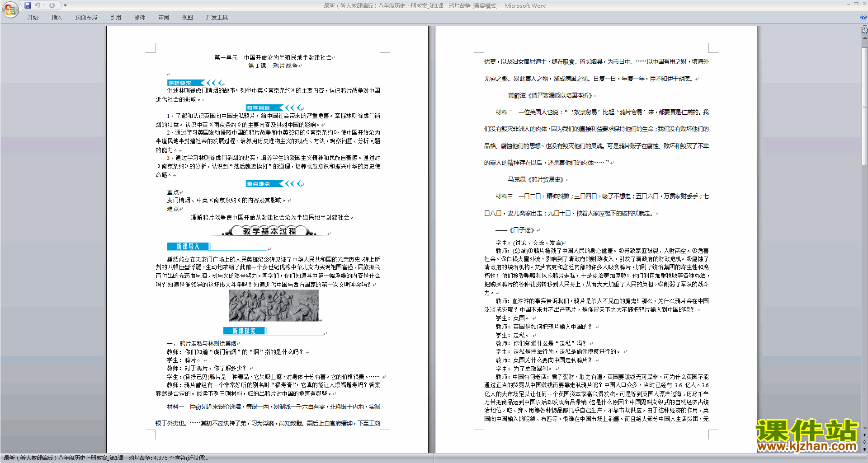Image resolution: width=868 pixels, height=463 pixels.
Task: Select the 开发工具 ribbon tab
Action: 217,18
